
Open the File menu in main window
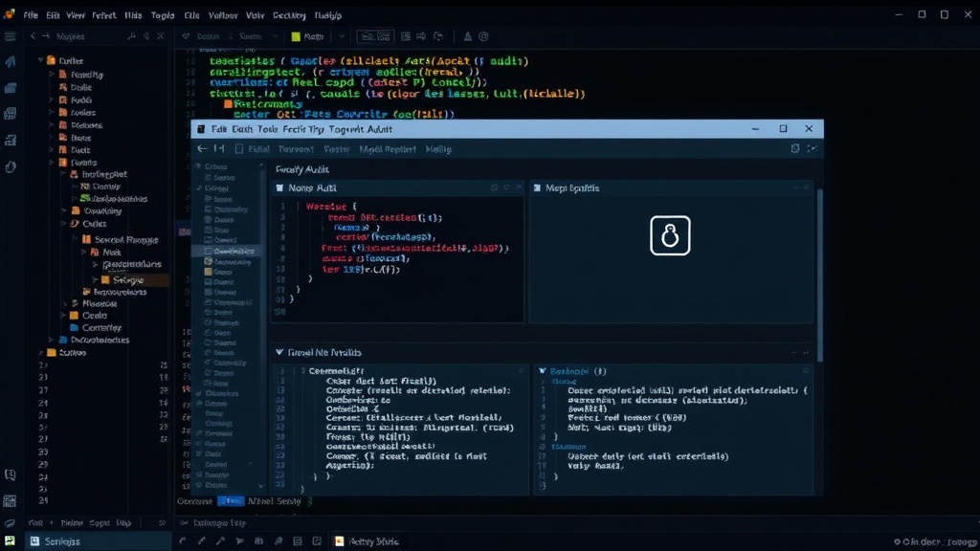coord(31,15)
